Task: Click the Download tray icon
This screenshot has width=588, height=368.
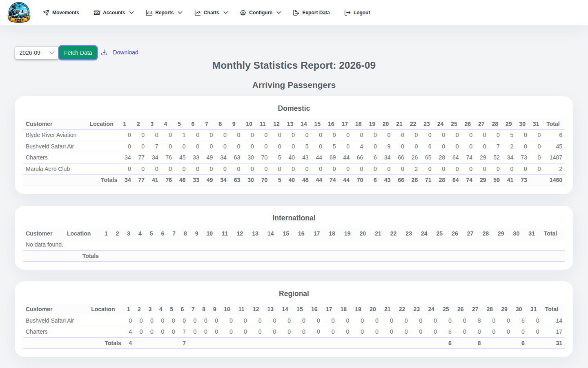Action: (104, 52)
